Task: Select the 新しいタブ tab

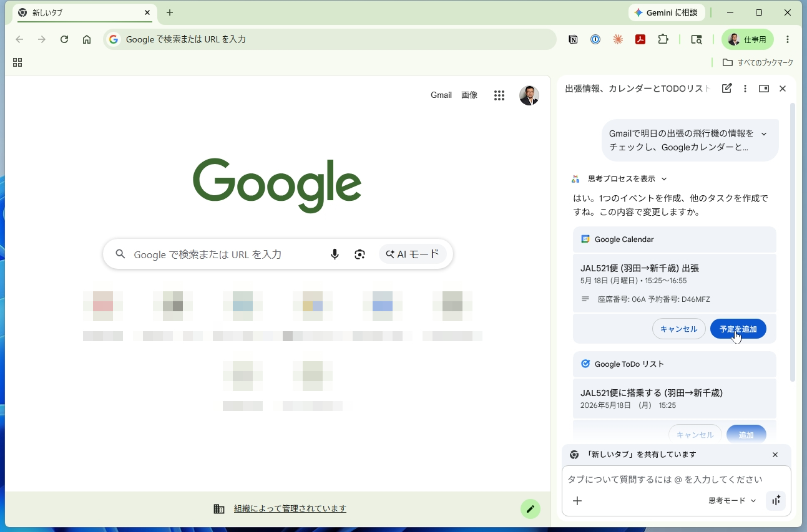Action: 85,12
